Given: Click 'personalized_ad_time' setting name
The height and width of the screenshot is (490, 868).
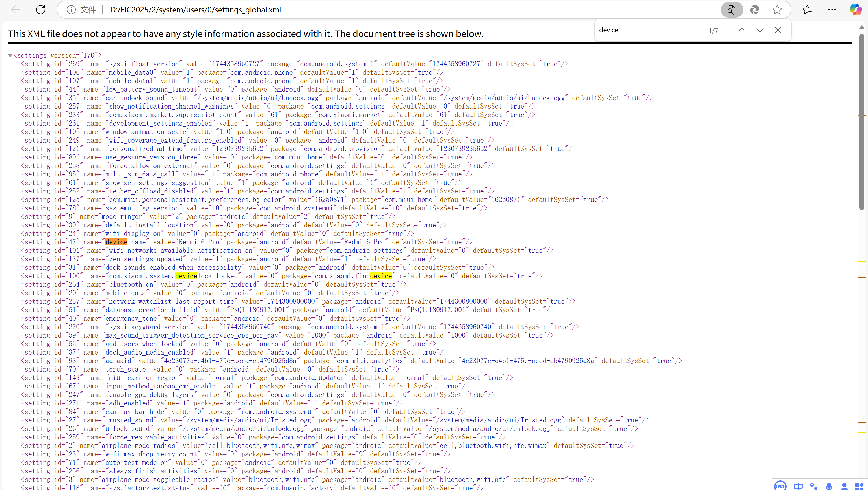Looking at the screenshot, I should click(x=146, y=149).
